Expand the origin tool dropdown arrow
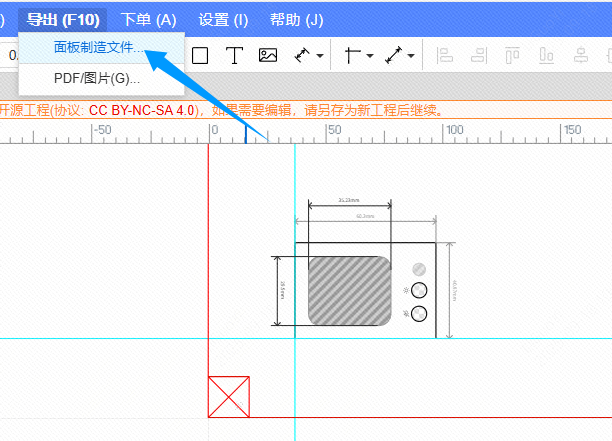Viewport: 612px width, 441px height. click(369, 57)
